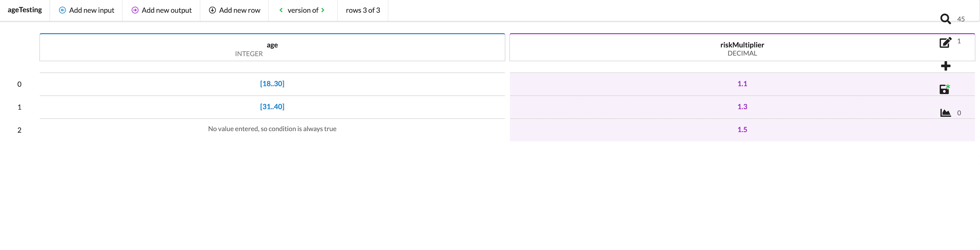Click the Add new row down-arrow icon

pyautogui.click(x=212, y=10)
